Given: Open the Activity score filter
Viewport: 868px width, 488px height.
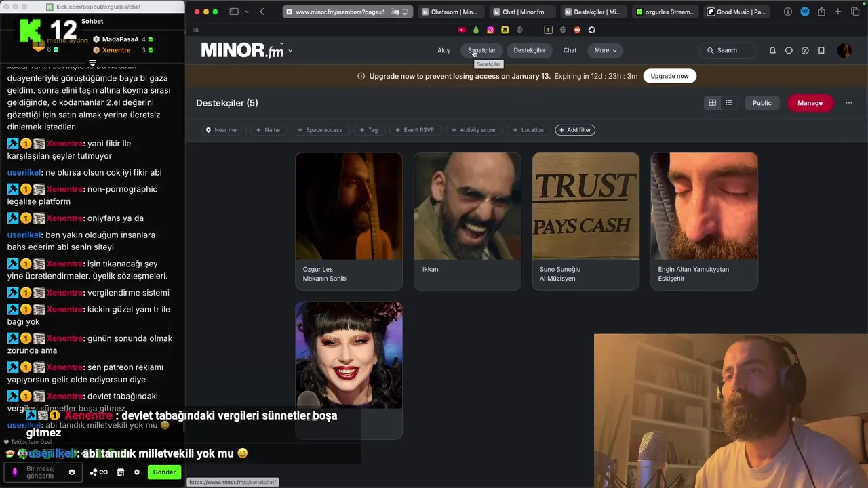Looking at the screenshot, I should coord(473,130).
